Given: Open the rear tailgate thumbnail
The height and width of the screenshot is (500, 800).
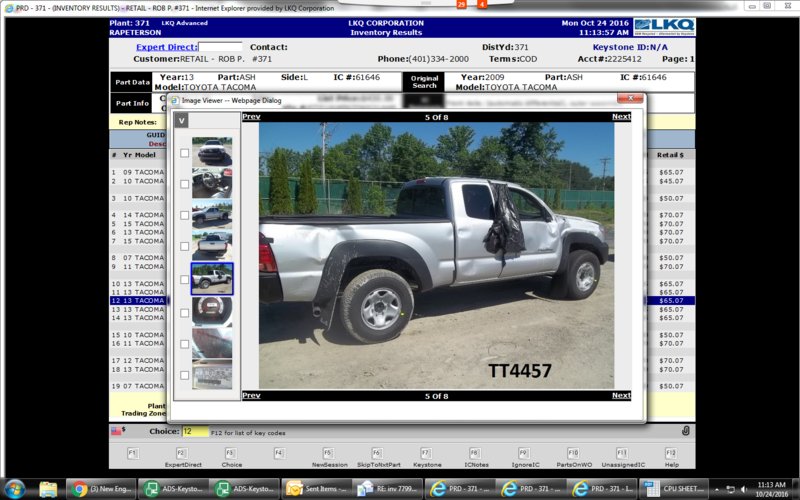Looking at the screenshot, I should [212, 245].
